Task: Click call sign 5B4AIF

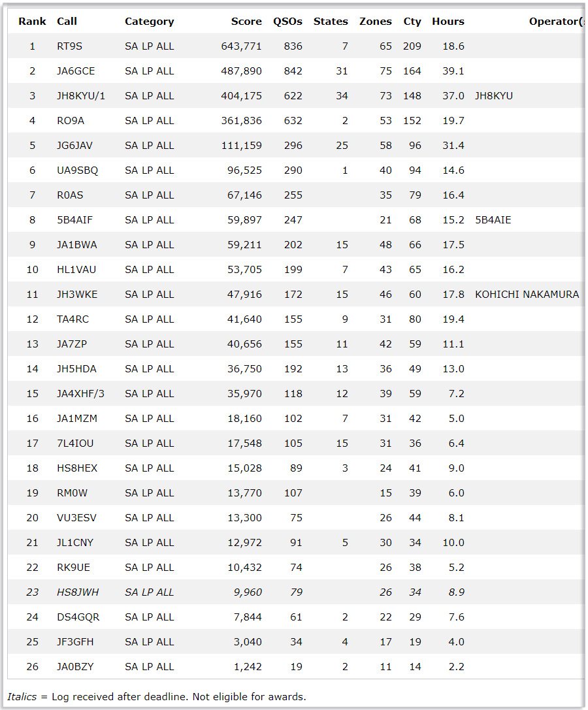Action: 74,220
